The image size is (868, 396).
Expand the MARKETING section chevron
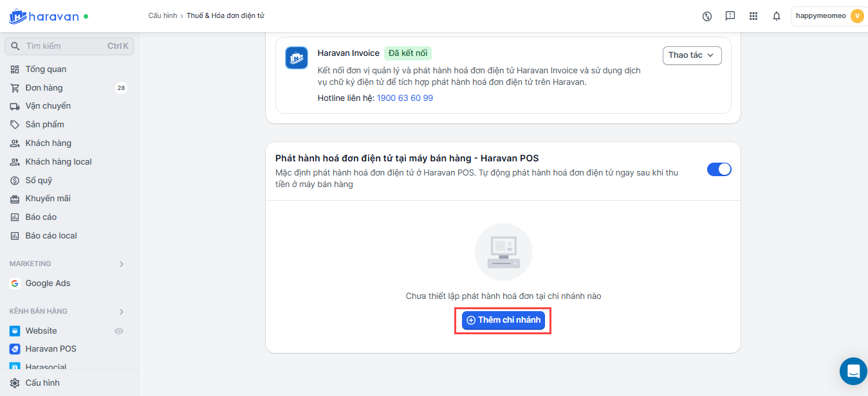(x=122, y=264)
